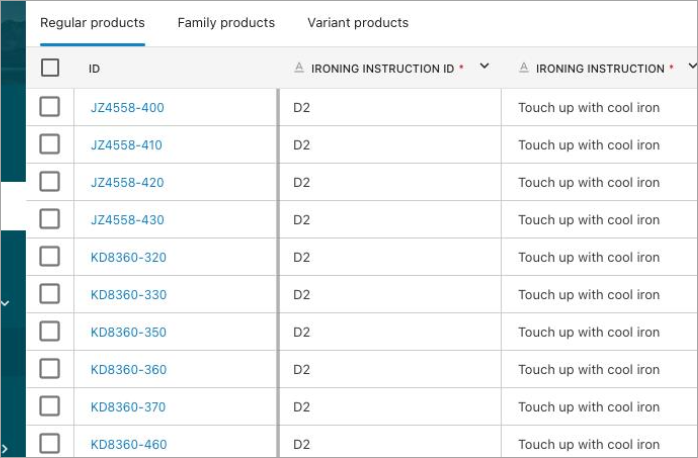Expand the IRONING INSTRUCTION column header menu
698x458 pixels.
coord(692,67)
